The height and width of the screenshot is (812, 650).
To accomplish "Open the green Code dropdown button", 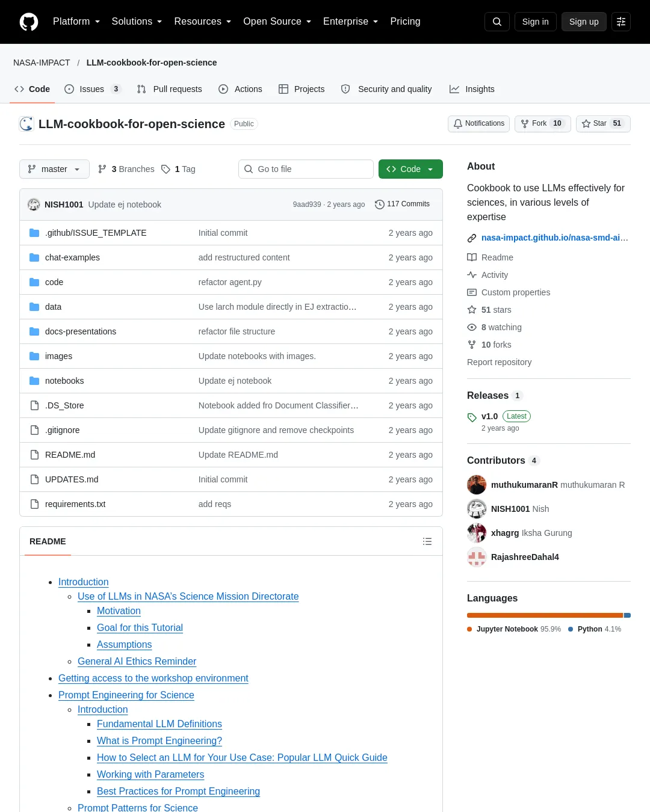I will pyautogui.click(x=410, y=169).
